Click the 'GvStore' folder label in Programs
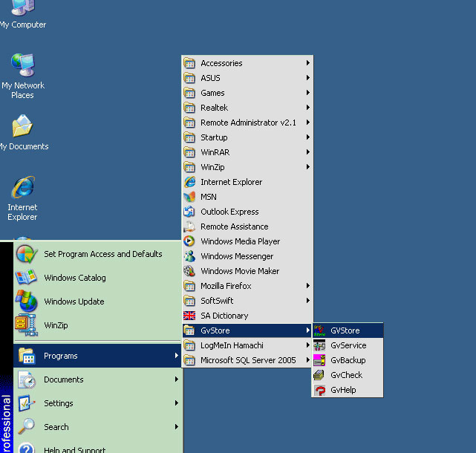The width and height of the screenshot is (476, 453). point(215,330)
